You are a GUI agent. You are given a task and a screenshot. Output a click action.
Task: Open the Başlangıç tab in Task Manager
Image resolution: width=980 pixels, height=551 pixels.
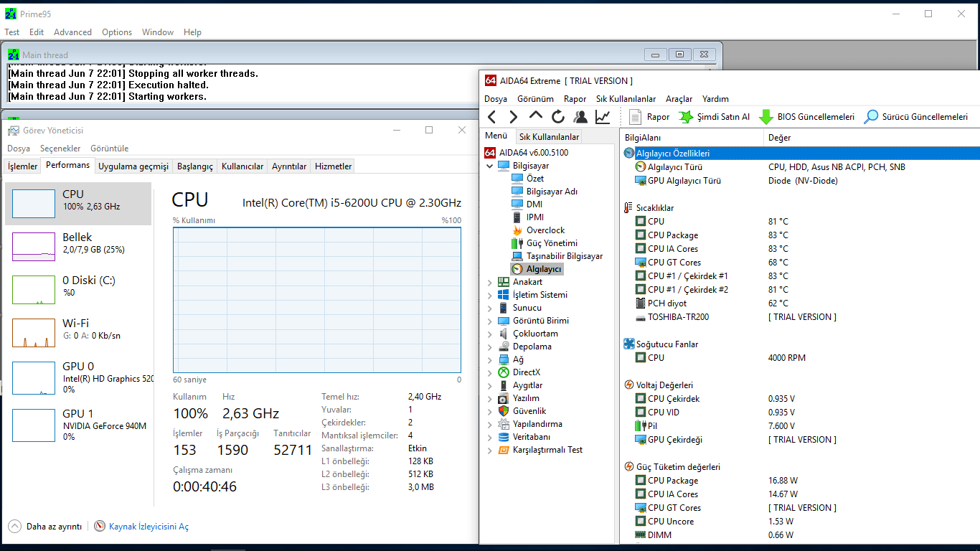click(195, 166)
